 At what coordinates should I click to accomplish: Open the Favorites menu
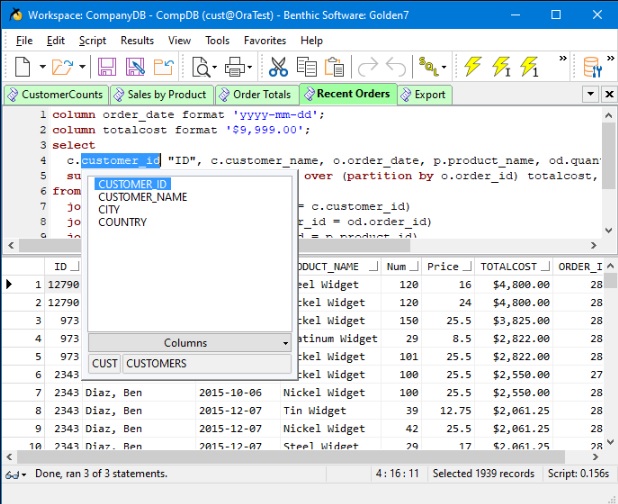click(x=265, y=40)
